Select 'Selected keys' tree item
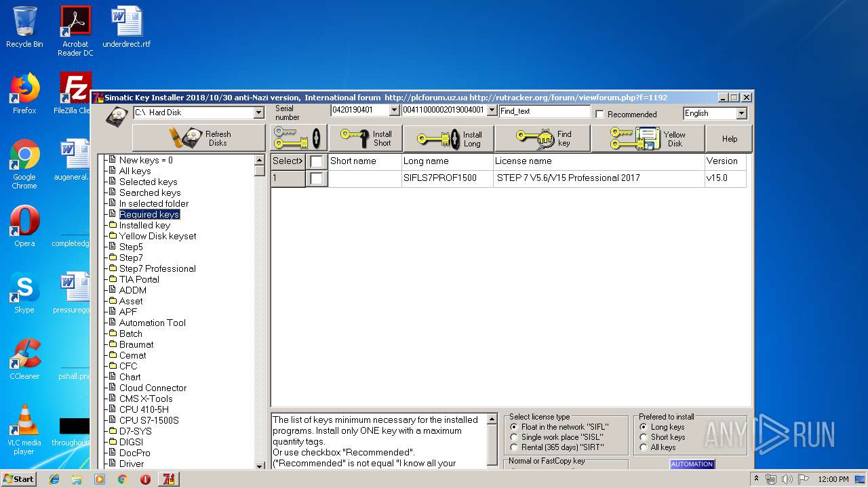 [x=149, y=182]
